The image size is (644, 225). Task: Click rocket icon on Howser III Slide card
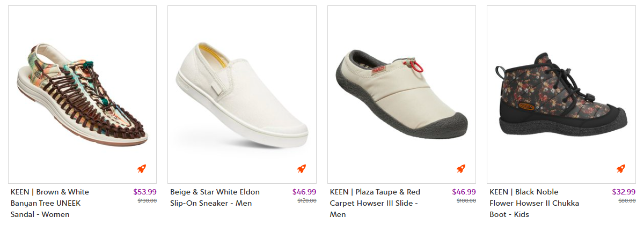pyautogui.click(x=461, y=169)
